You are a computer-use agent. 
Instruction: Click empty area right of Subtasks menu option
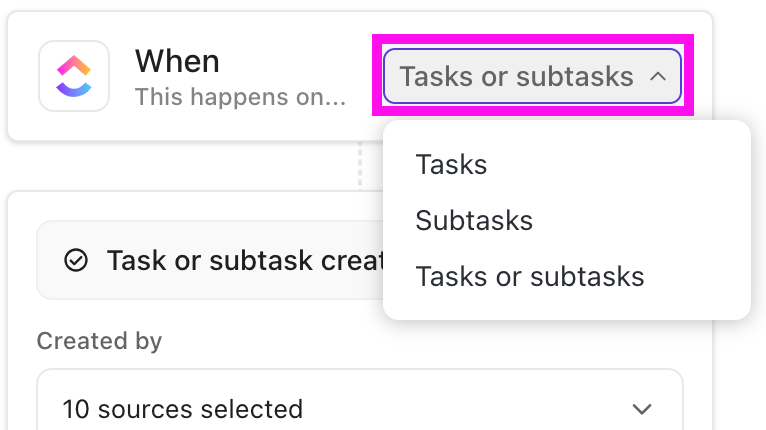pyautogui.click(x=650, y=220)
